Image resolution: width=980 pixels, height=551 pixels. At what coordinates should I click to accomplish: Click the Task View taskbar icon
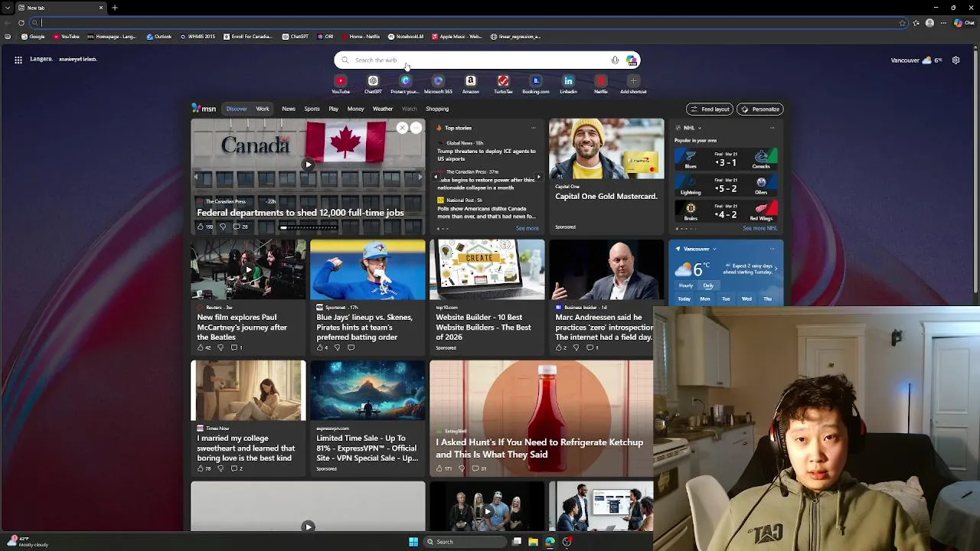[517, 542]
